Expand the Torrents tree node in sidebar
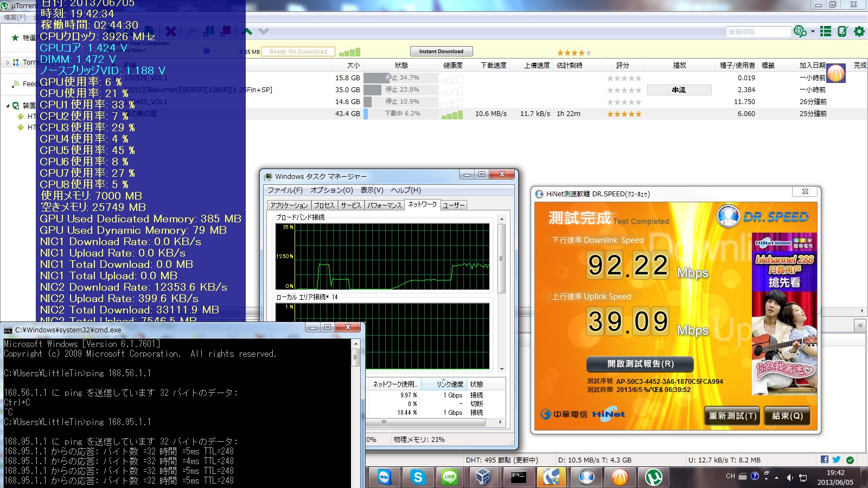Image resolution: width=868 pixels, height=488 pixels. click(x=7, y=62)
